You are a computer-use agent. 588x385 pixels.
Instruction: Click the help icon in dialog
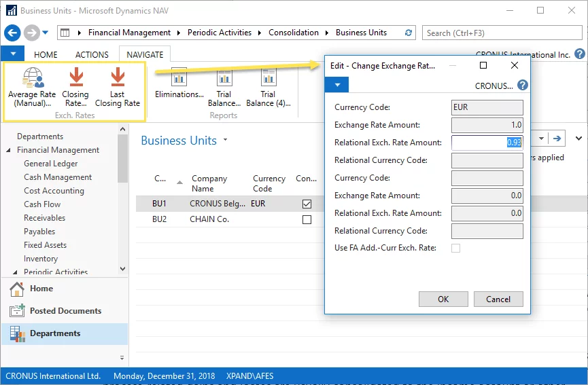[522, 86]
